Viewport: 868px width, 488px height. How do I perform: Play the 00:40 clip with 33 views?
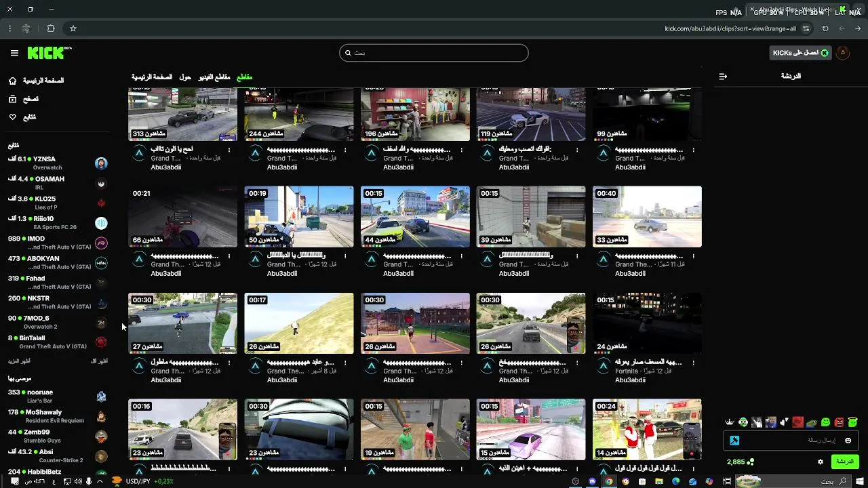tap(647, 217)
